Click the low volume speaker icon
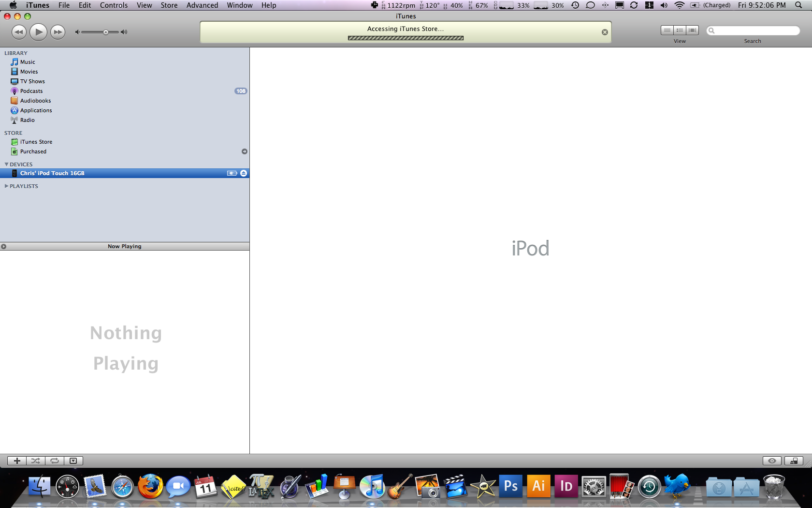812x508 pixels. (77, 32)
